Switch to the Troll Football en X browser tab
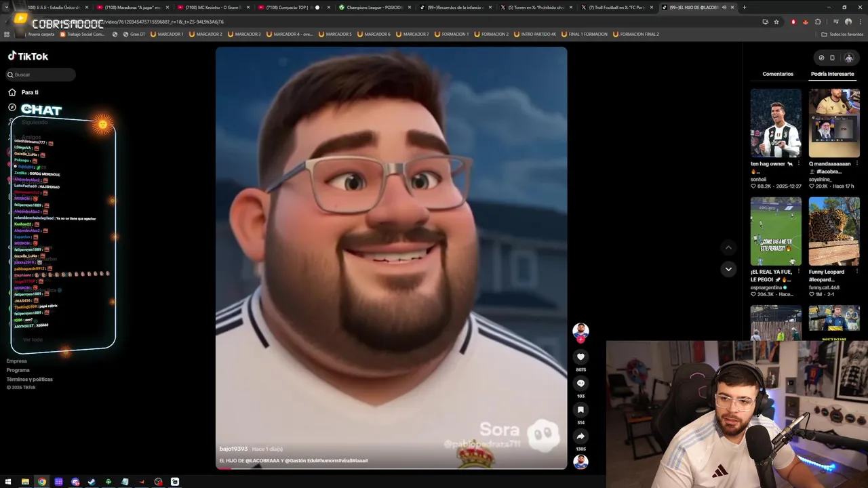The height and width of the screenshot is (488, 868). 616,7
